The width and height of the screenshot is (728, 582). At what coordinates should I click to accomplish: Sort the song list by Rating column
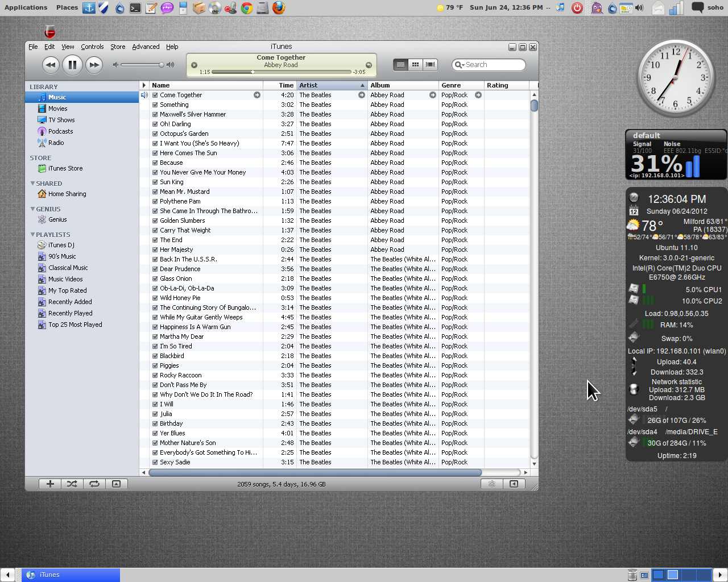pos(507,85)
